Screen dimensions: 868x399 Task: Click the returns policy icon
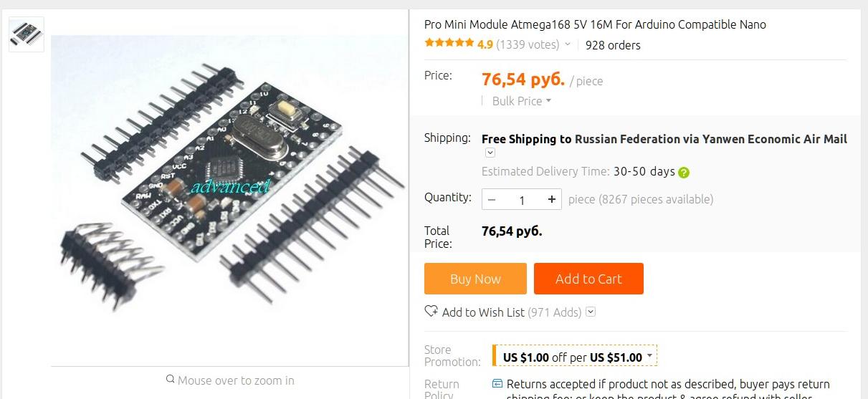tap(497, 384)
